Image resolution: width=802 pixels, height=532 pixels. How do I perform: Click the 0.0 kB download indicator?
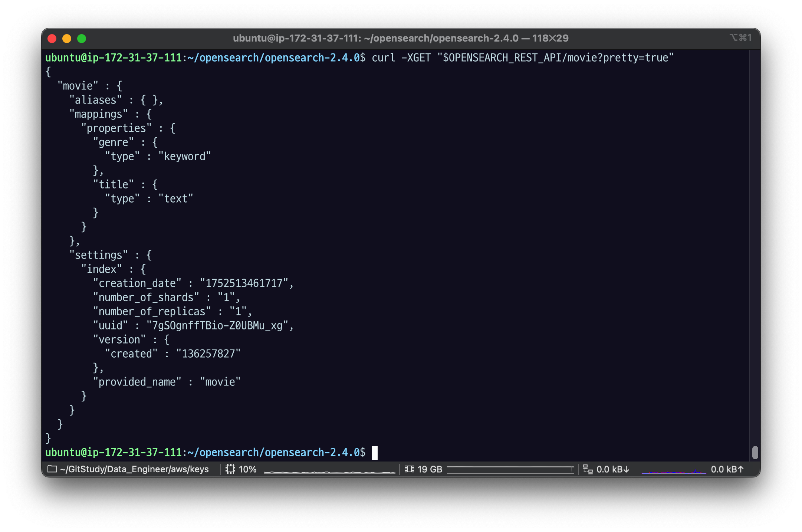click(613, 469)
